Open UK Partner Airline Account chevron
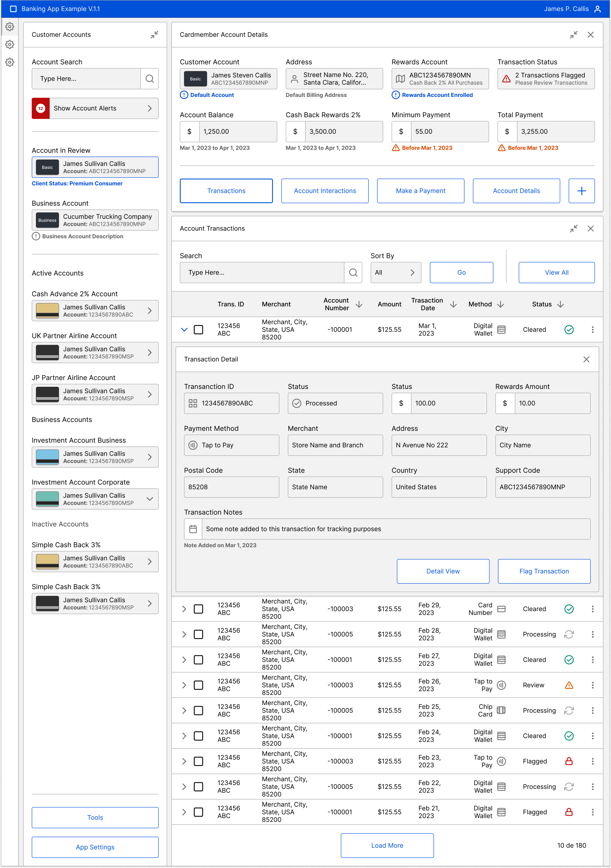The image size is (611, 868). (150, 353)
